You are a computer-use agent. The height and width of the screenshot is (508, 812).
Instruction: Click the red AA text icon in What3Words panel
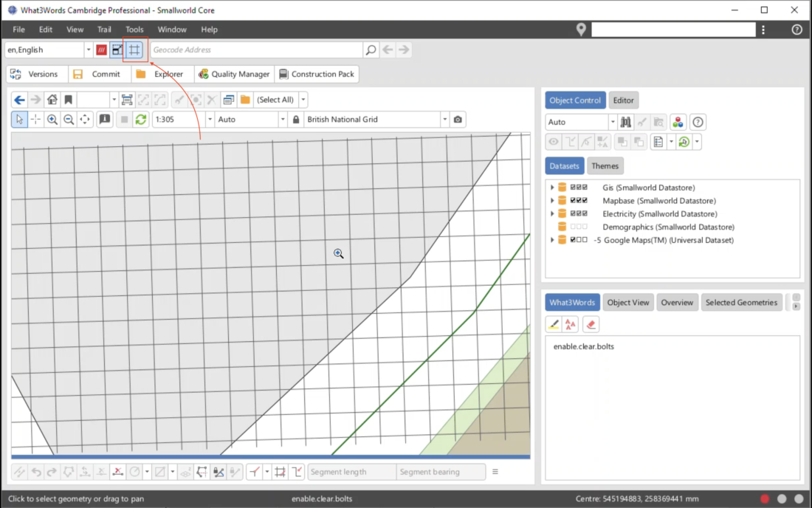tap(571, 325)
